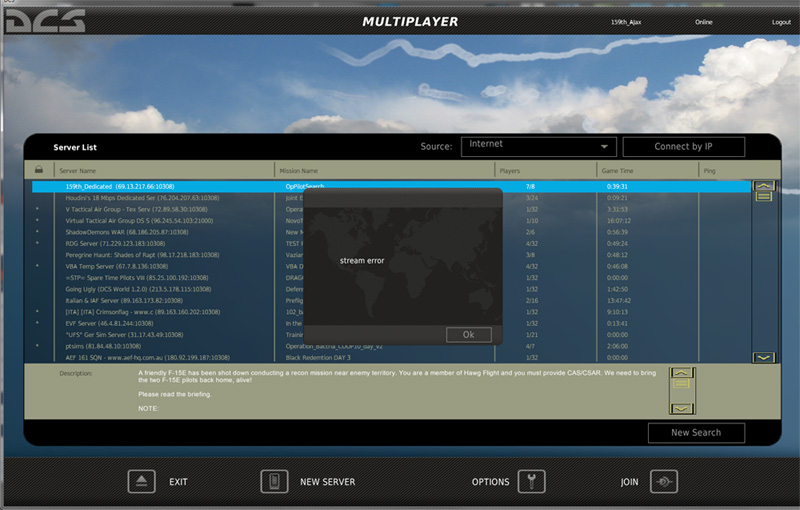Open the Options wrench icon

click(x=532, y=481)
